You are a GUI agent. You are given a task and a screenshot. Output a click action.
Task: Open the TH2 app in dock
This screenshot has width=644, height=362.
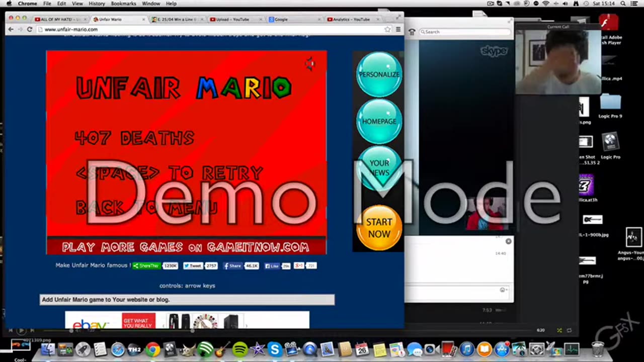(x=135, y=349)
